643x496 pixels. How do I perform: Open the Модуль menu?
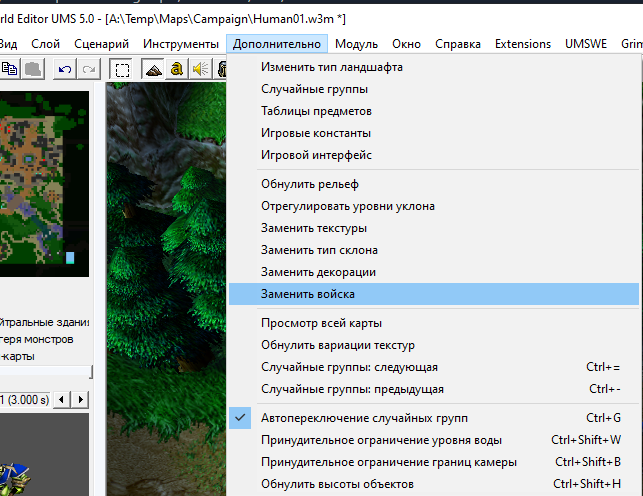[356, 44]
